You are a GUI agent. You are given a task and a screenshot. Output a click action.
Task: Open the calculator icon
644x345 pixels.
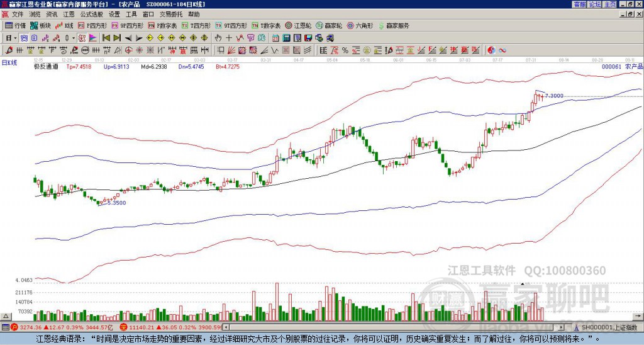[286, 38]
